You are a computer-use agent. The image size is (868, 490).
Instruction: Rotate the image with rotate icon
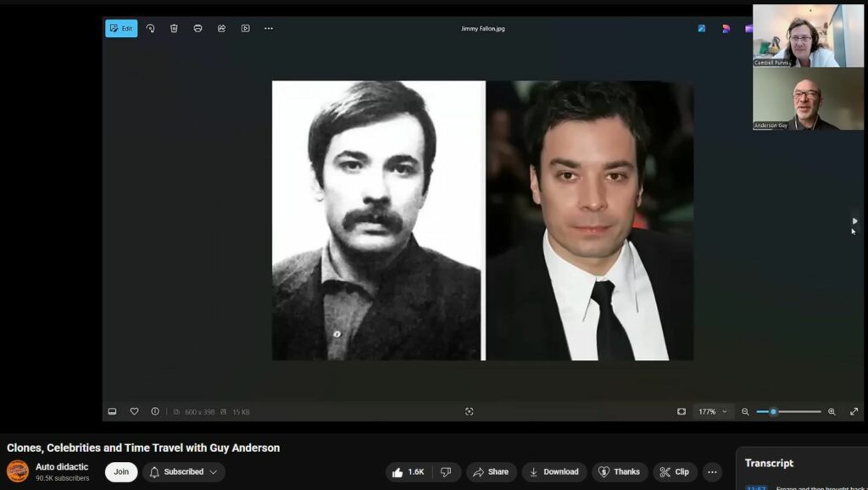point(151,28)
